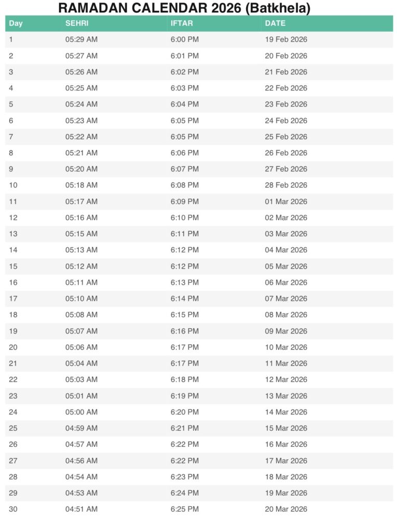The height and width of the screenshot is (532, 397).
Task: Click the 6:21 PM Iftar time
Action: point(185,428)
